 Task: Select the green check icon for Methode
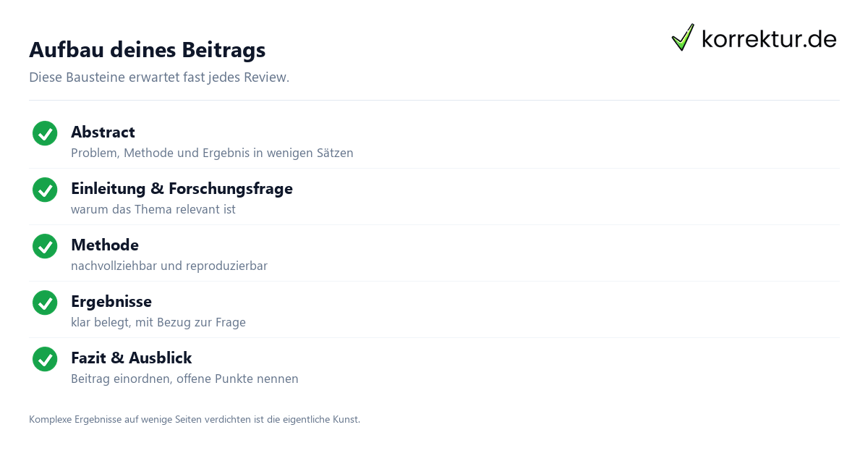(45, 246)
